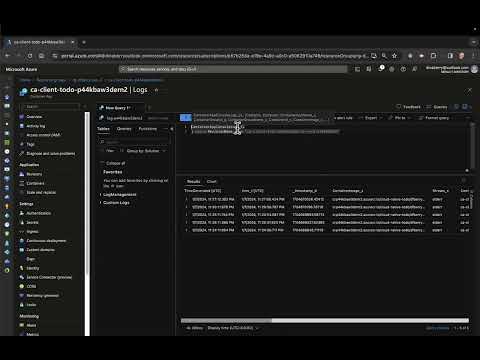480x360 pixels.
Task: Open the Queries button at top right
Action: click(x=437, y=107)
